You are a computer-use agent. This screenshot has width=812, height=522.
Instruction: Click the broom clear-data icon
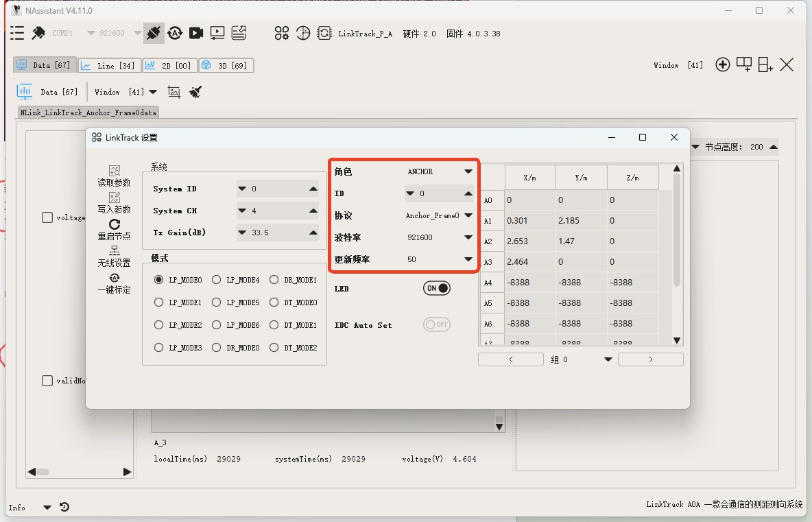tap(195, 92)
